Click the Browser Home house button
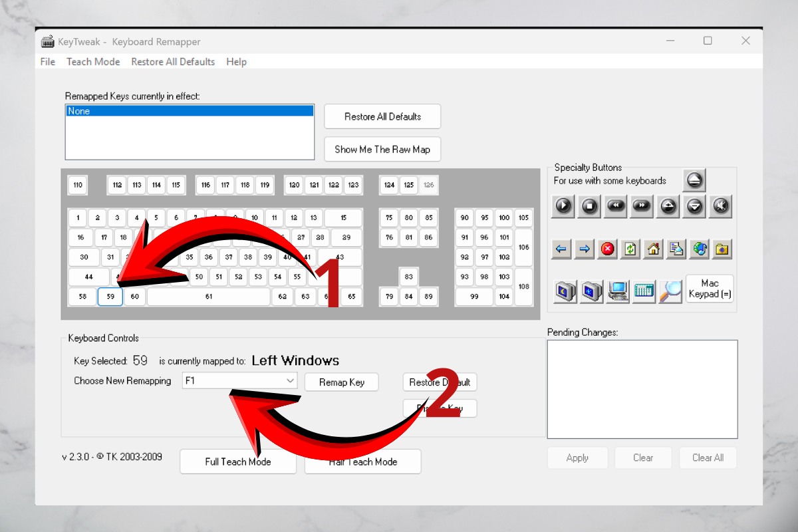Screen dimensions: 798x532 click(654, 249)
